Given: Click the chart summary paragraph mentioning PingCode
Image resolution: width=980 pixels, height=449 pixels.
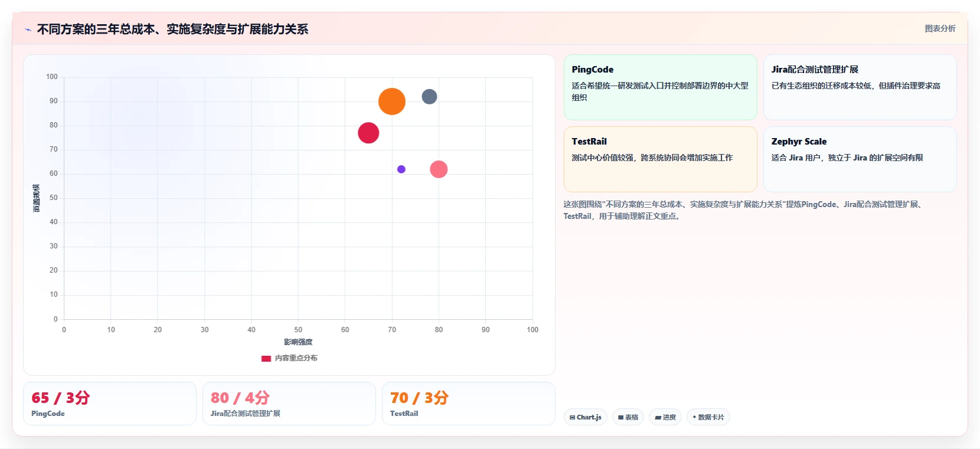Looking at the screenshot, I should (744, 210).
